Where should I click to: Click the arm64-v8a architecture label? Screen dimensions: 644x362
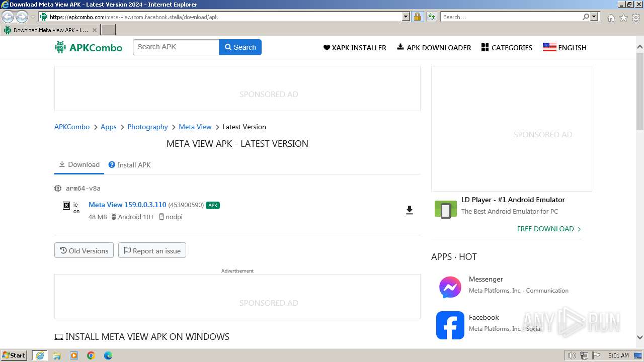pyautogui.click(x=83, y=188)
